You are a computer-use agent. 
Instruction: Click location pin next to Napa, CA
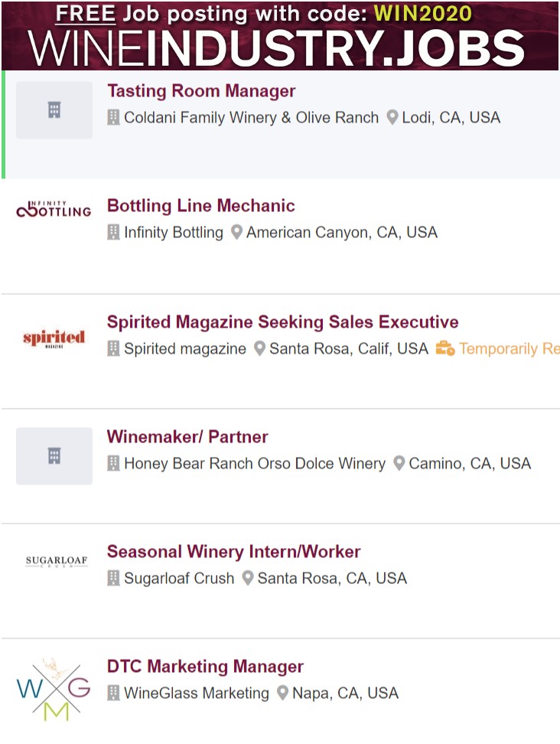click(x=283, y=693)
